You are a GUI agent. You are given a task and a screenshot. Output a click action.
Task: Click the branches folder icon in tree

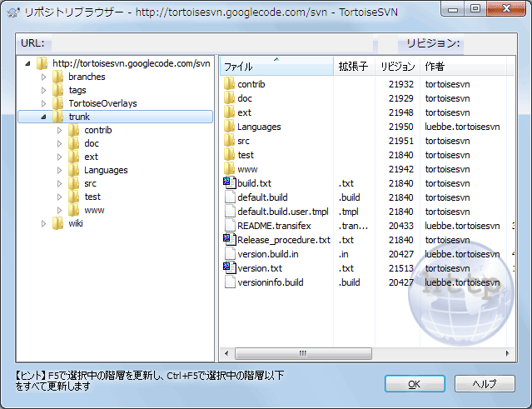[x=58, y=77]
